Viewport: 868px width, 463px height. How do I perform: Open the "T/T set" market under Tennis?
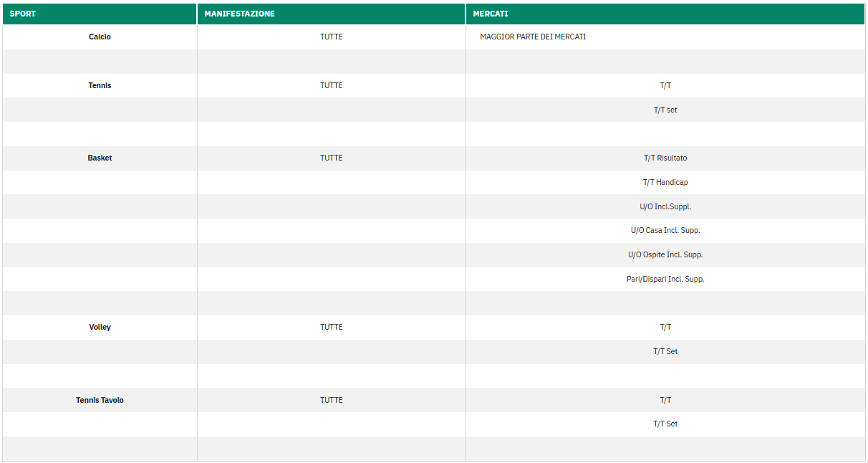(x=665, y=109)
